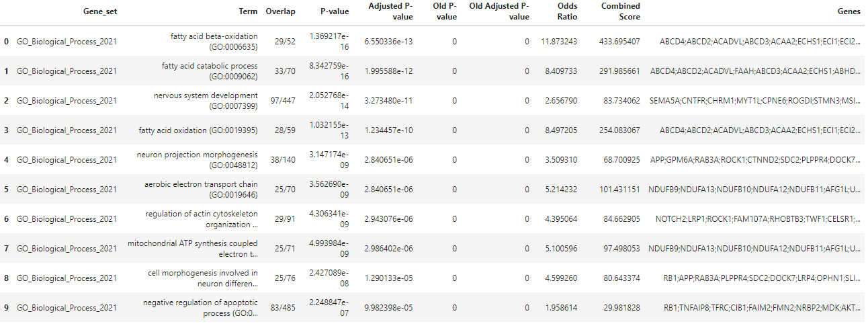
Task: Click overlap value 83/485
Action: pos(282,308)
